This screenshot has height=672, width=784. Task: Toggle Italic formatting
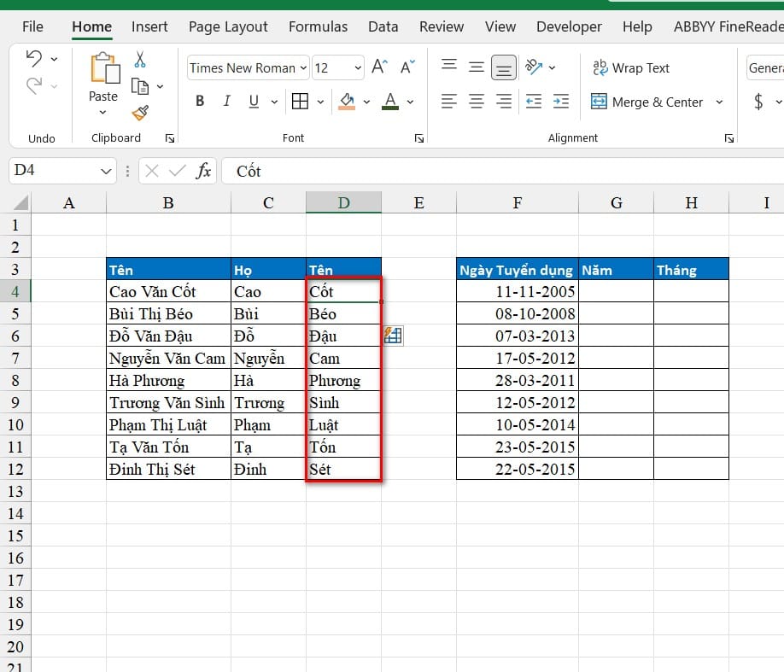pos(227,102)
